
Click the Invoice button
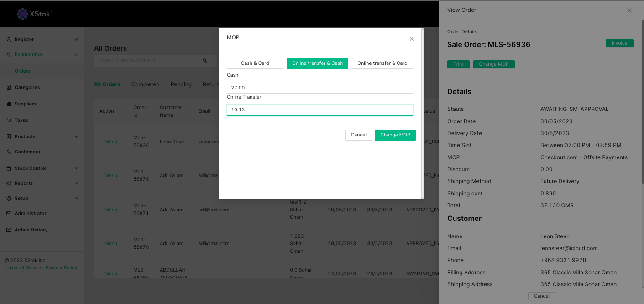(x=619, y=43)
